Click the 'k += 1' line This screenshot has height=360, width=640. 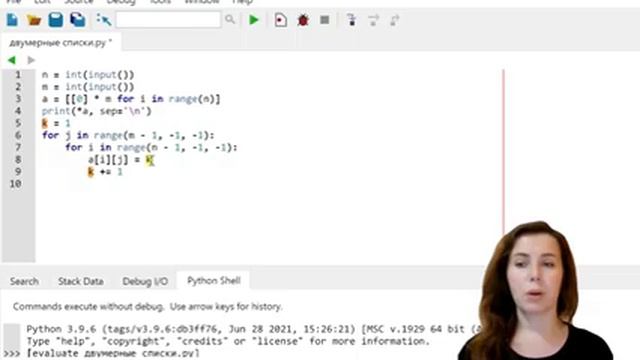coord(105,172)
